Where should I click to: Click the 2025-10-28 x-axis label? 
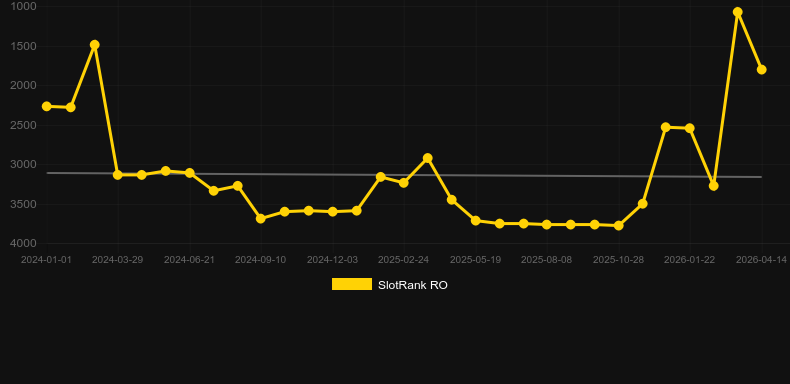(618, 260)
